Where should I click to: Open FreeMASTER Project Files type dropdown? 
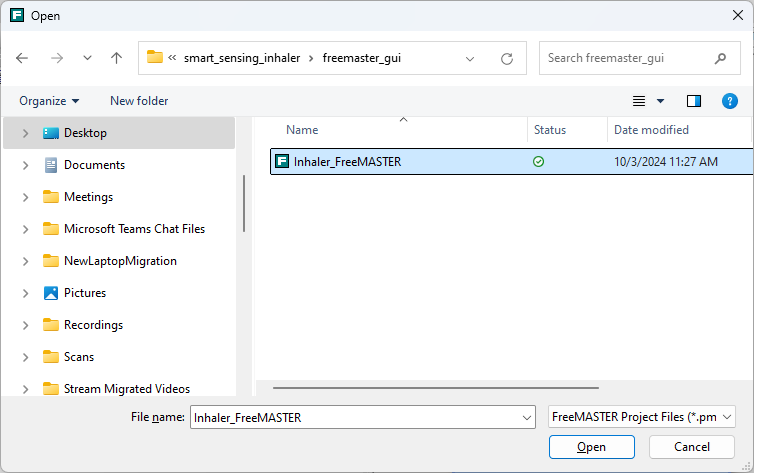tap(642, 417)
